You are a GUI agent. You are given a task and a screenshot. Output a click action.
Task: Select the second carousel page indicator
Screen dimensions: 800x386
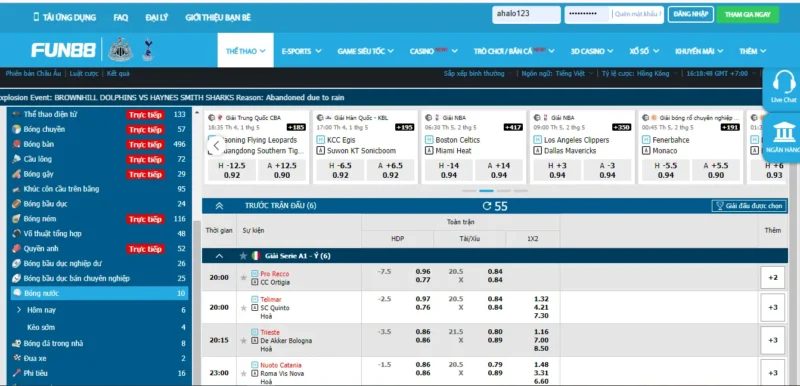(x=486, y=191)
